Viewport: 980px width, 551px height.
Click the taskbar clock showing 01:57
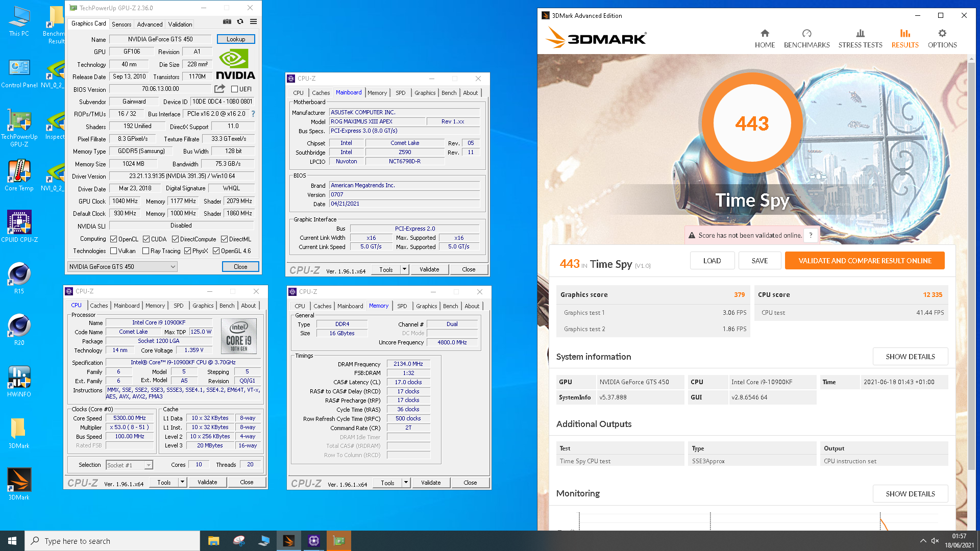point(959,541)
